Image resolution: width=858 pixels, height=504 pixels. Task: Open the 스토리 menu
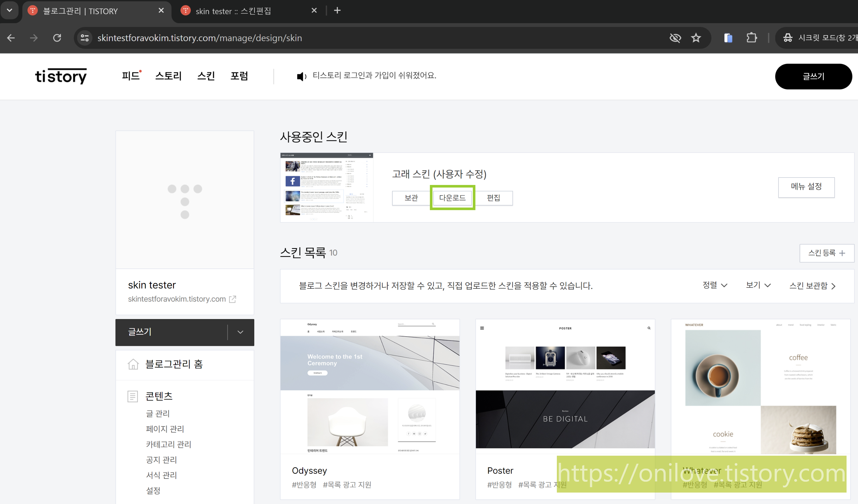point(168,75)
